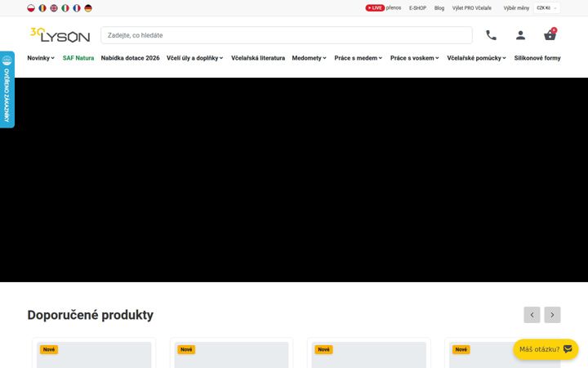
Task: Open the E-SHOP link
Action: click(x=418, y=8)
